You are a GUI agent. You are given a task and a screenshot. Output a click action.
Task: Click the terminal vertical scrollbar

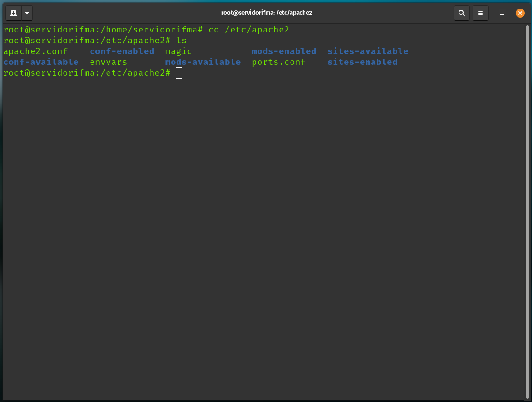pyautogui.click(x=527, y=212)
